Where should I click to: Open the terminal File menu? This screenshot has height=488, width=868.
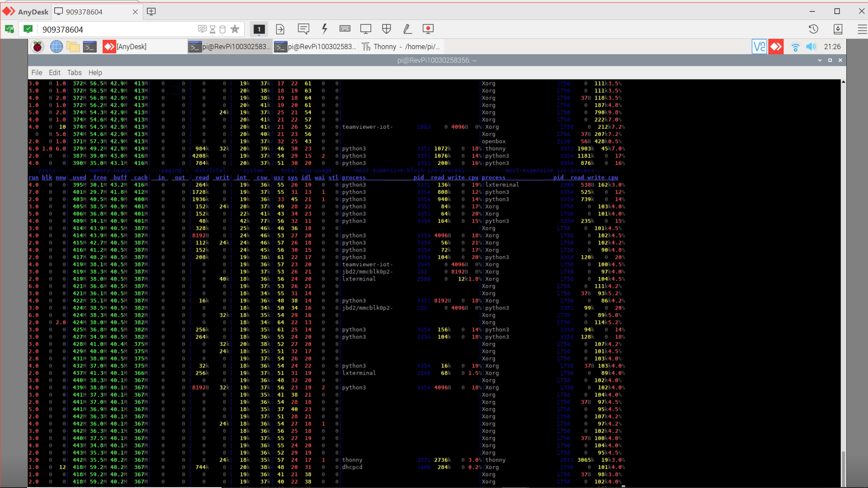[x=37, y=72]
